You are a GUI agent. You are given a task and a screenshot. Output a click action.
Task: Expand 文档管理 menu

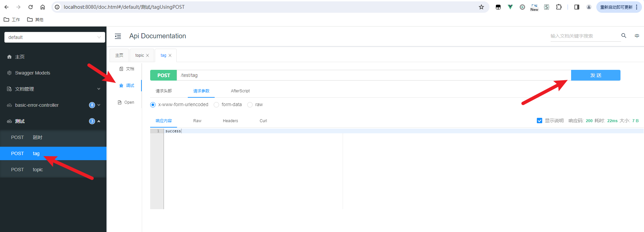pyautogui.click(x=53, y=89)
